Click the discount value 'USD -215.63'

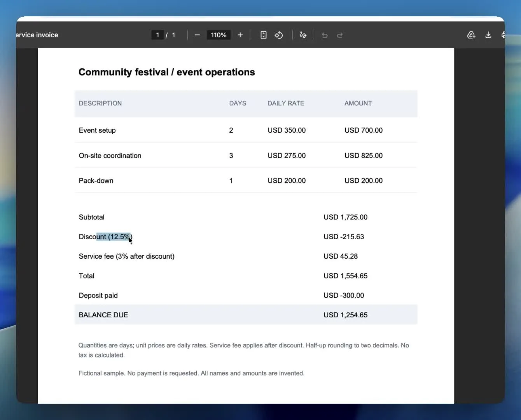point(344,237)
